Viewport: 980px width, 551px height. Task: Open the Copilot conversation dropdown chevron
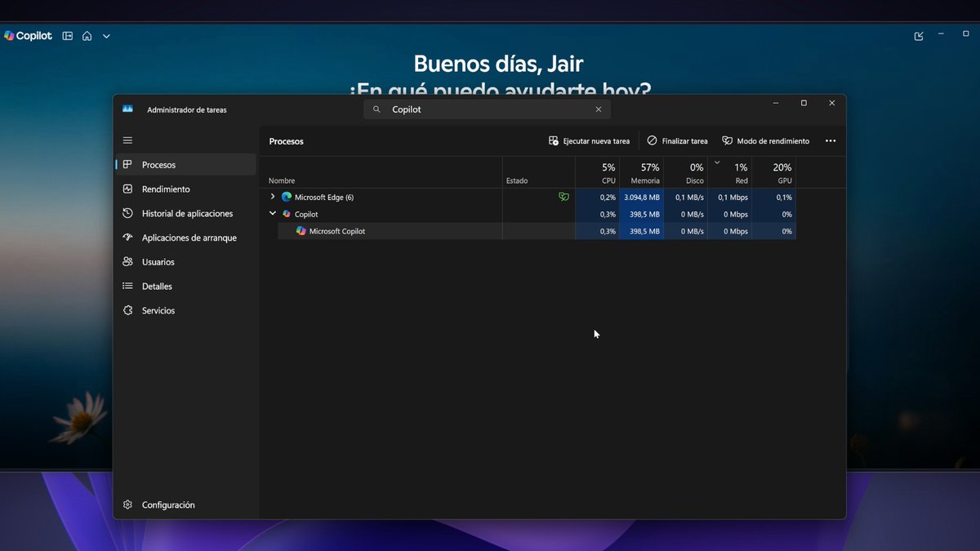pos(106,36)
